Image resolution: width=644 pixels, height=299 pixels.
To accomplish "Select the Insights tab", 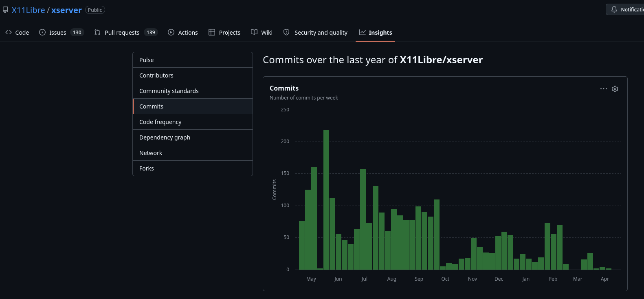I will [x=376, y=33].
